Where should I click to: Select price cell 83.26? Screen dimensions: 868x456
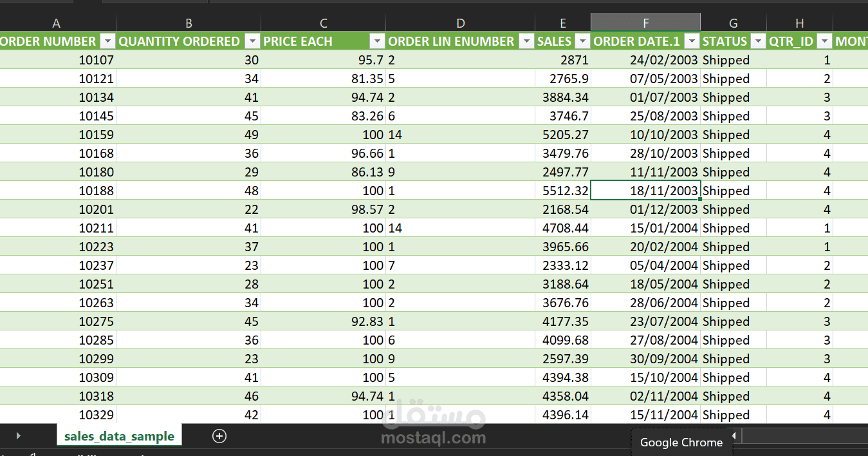click(323, 116)
